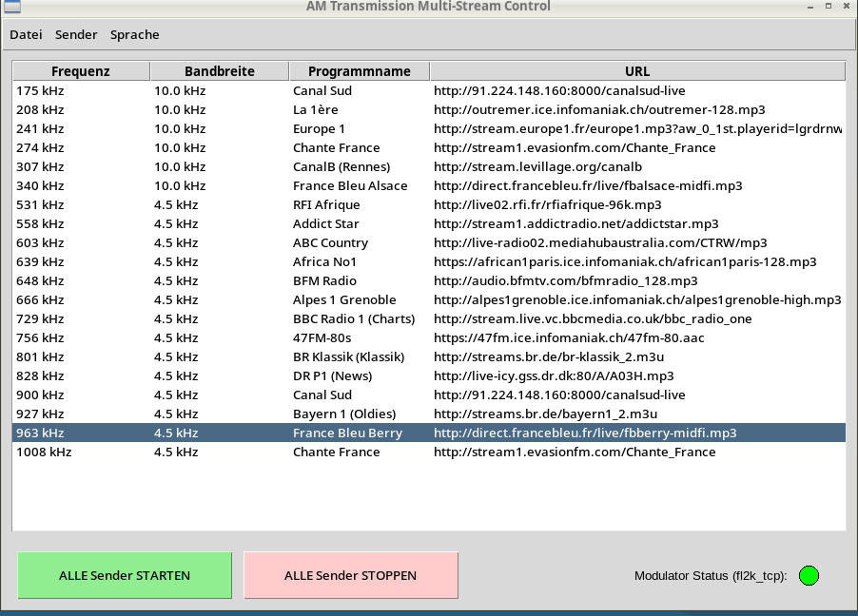This screenshot has width=858, height=616.
Task: Click the outremer-128.mp3 stream URL
Action: [599, 110]
